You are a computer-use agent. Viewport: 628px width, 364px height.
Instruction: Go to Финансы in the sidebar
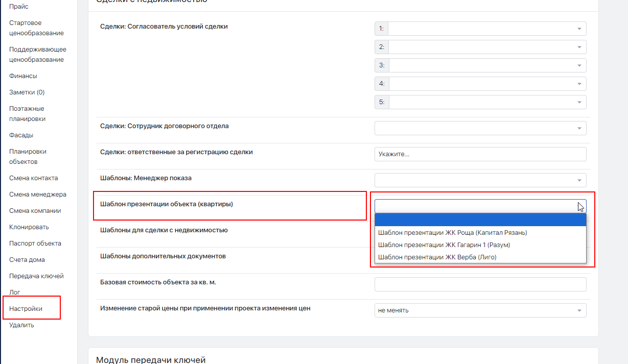click(23, 76)
